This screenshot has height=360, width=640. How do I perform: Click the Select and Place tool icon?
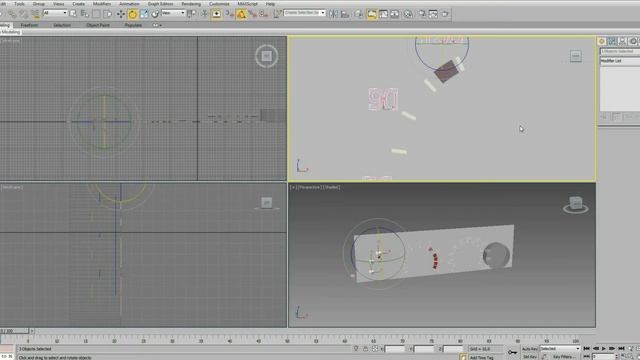155,14
